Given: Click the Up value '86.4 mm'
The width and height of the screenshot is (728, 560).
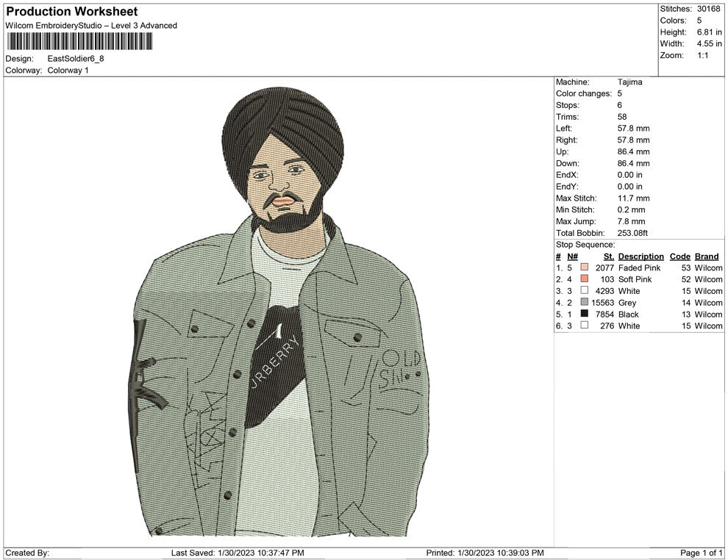Looking at the screenshot, I should [633, 151].
